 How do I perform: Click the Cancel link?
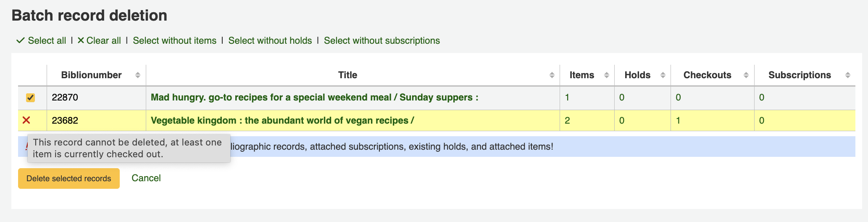click(146, 178)
